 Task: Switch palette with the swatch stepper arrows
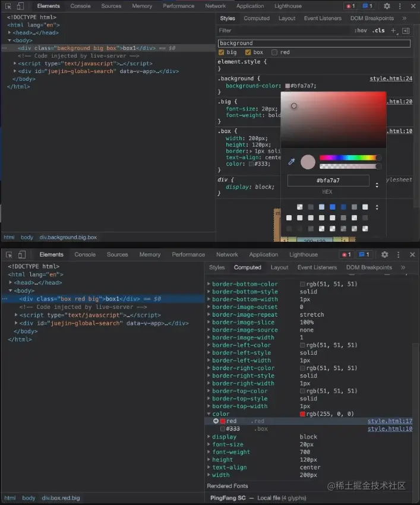click(x=377, y=207)
